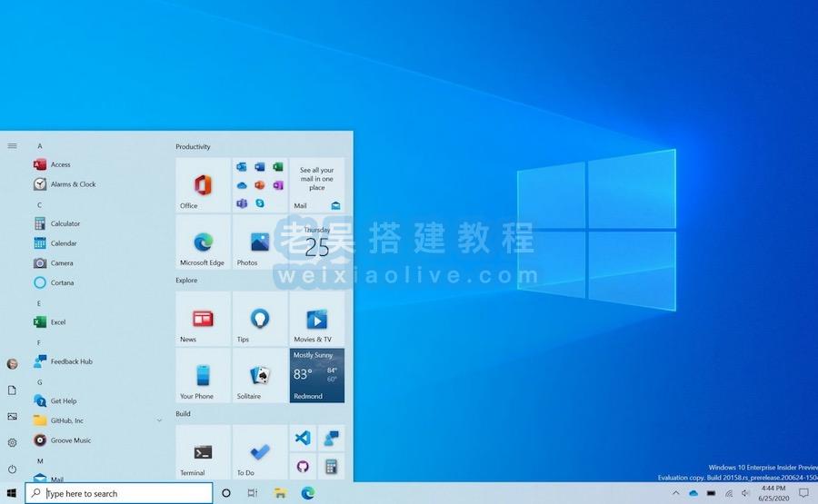Launch the Movies & TV tile
818x504 pixels.
coord(316,319)
